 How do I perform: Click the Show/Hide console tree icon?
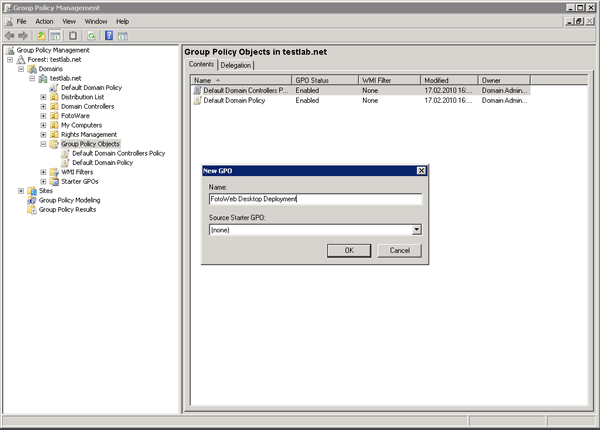click(56, 35)
